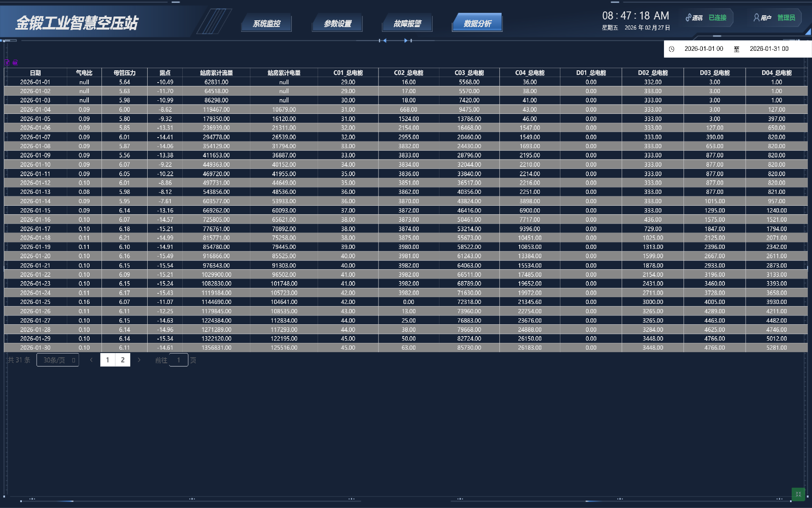
Task: Open the start date 2026-01-01 picker
Action: point(704,49)
